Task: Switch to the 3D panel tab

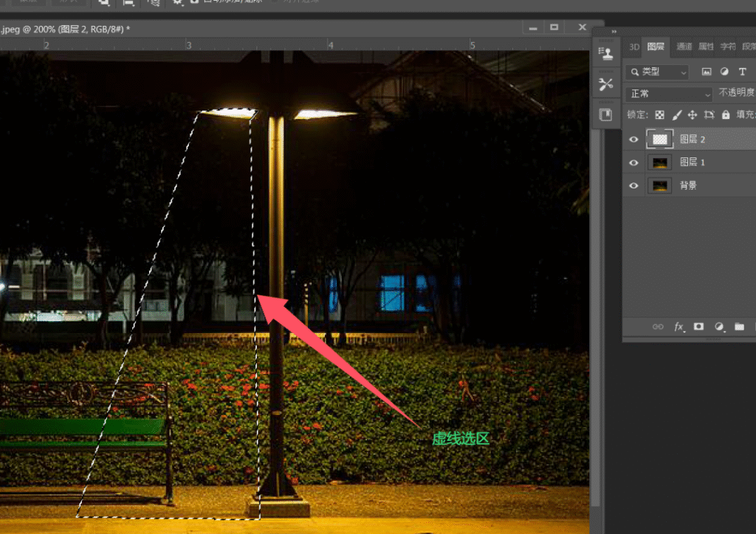Action: tap(634, 47)
